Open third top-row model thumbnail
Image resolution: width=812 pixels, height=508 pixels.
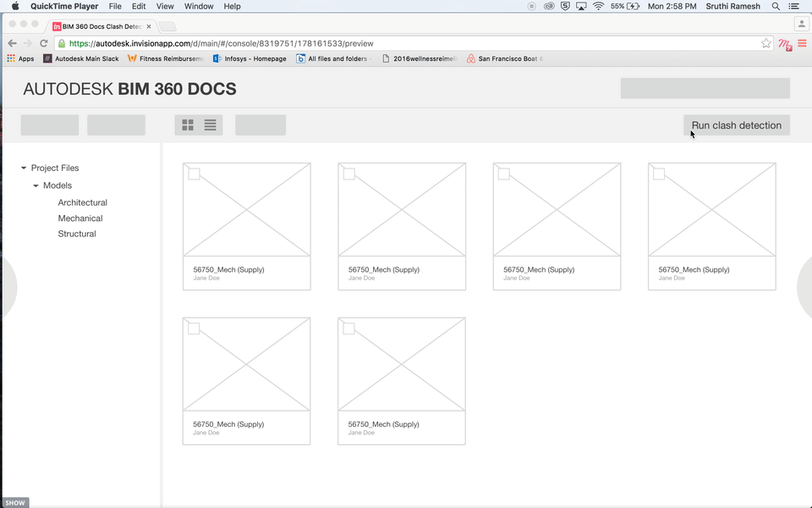pyautogui.click(x=557, y=209)
